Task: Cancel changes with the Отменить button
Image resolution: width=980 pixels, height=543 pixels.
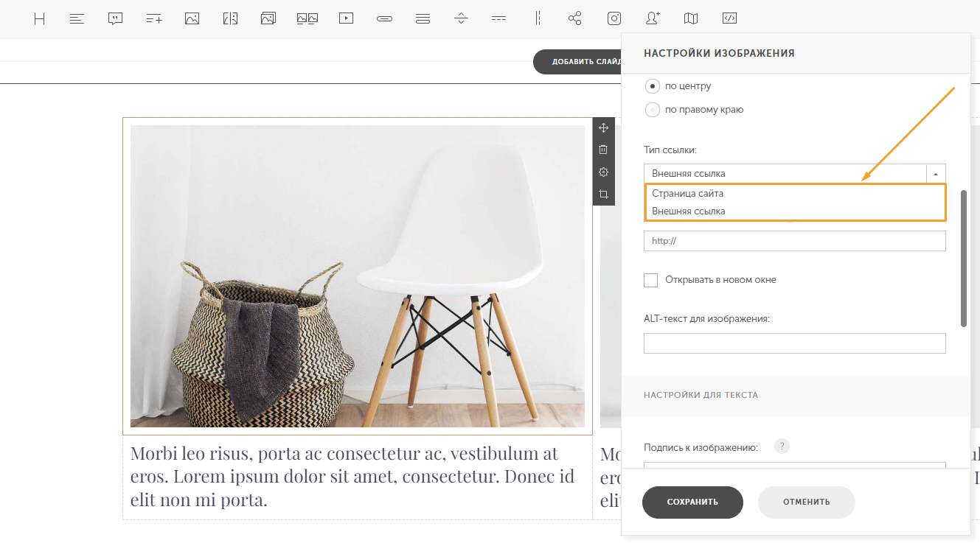Action: coord(806,502)
